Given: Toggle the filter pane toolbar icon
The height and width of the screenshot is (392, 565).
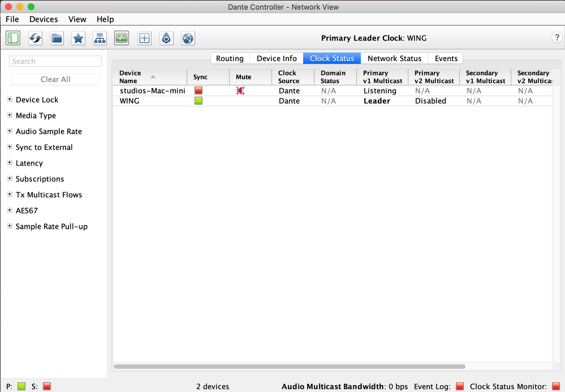Looking at the screenshot, I should coord(13,38).
